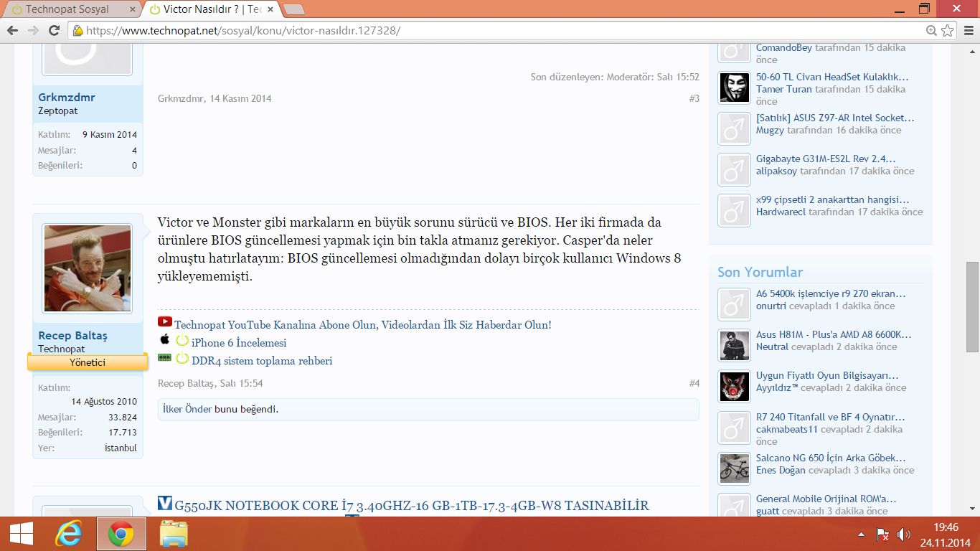Image resolution: width=980 pixels, height=551 pixels.
Task: Click Hardwarecl default avatar icon
Action: click(x=734, y=211)
